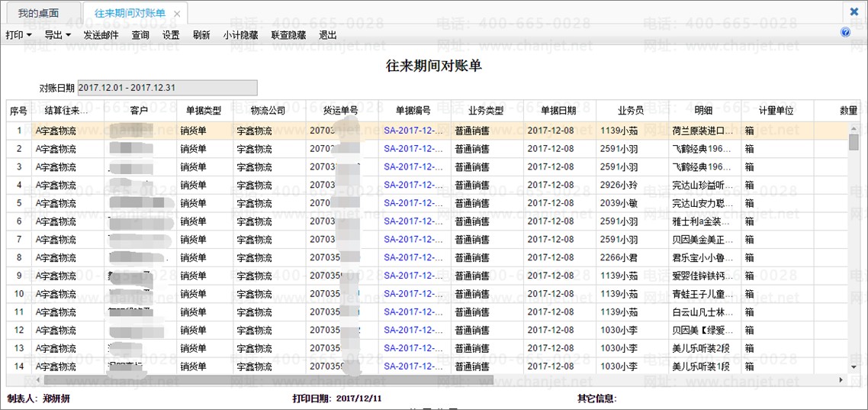868x410 pixels.
Task: Open SA-2017-12 document link in row 4
Action: pyautogui.click(x=413, y=185)
